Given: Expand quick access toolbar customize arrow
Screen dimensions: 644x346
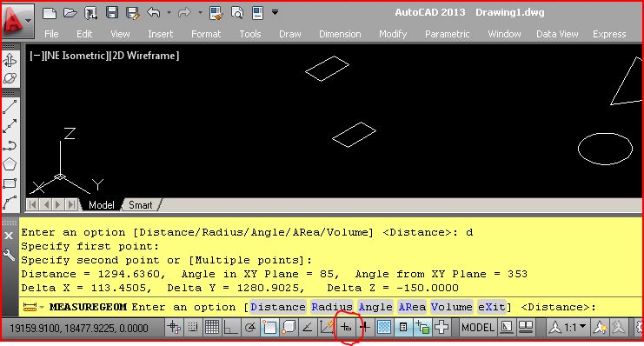Looking at the screenshot, I should 275,12.
